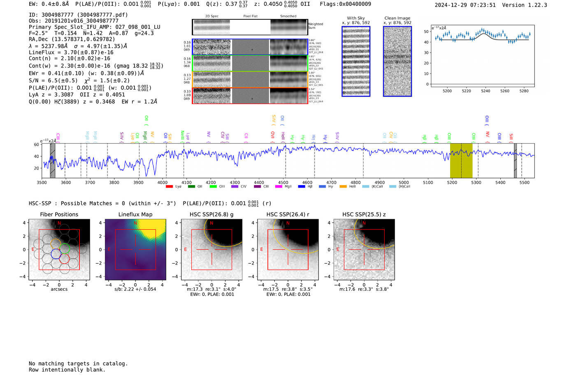Viewport: 576px width, 392px height.
Task: Click the header Q(z): 0.37 value
Action: (227, 4)
